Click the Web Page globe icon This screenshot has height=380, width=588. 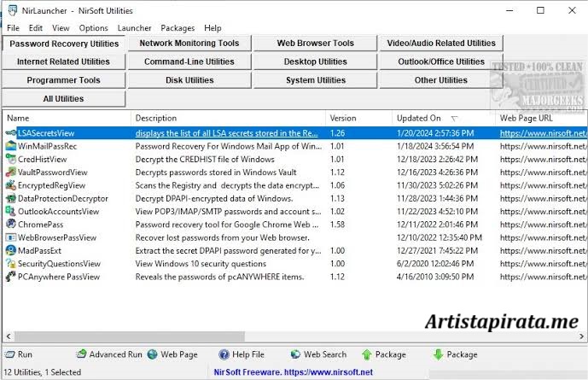(152, 354)
